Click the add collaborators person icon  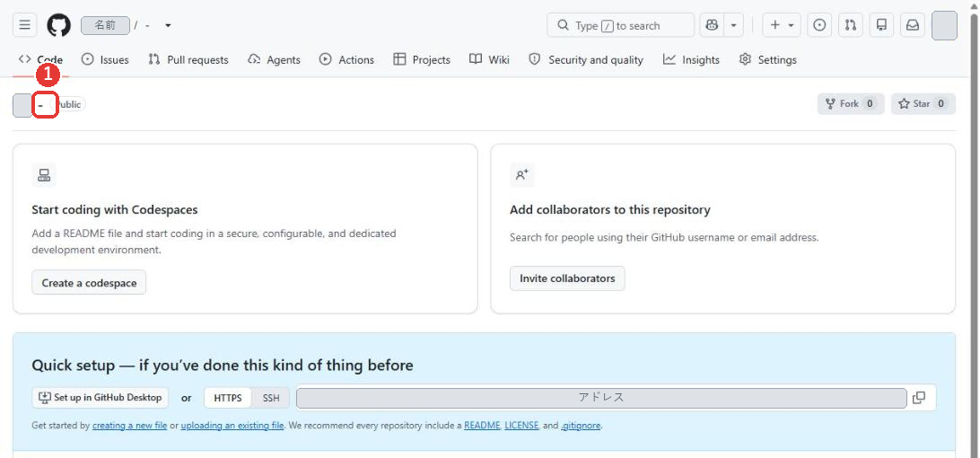pyautogui.click(x=522, y=175)
